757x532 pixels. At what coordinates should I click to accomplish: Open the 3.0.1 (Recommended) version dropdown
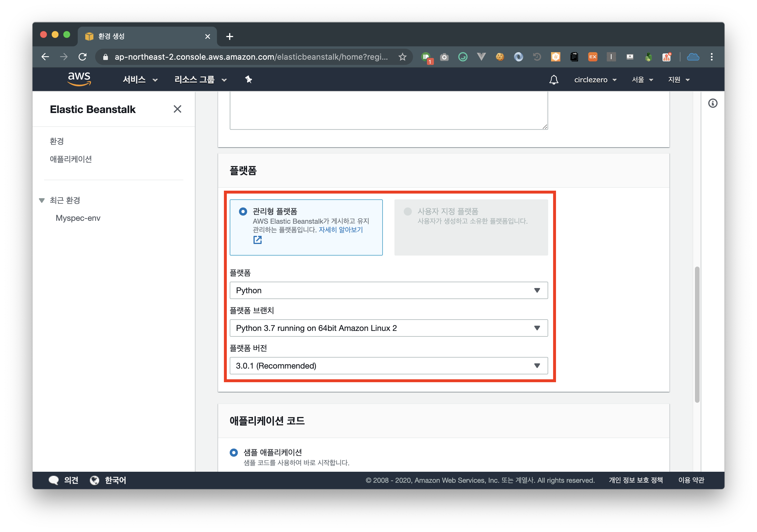[388, 366]
